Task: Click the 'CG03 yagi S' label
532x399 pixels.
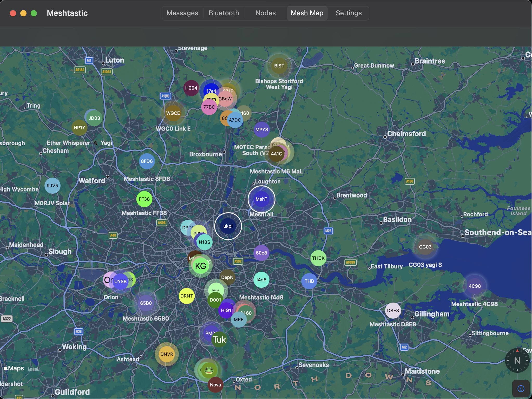Action: pos(425,265)
